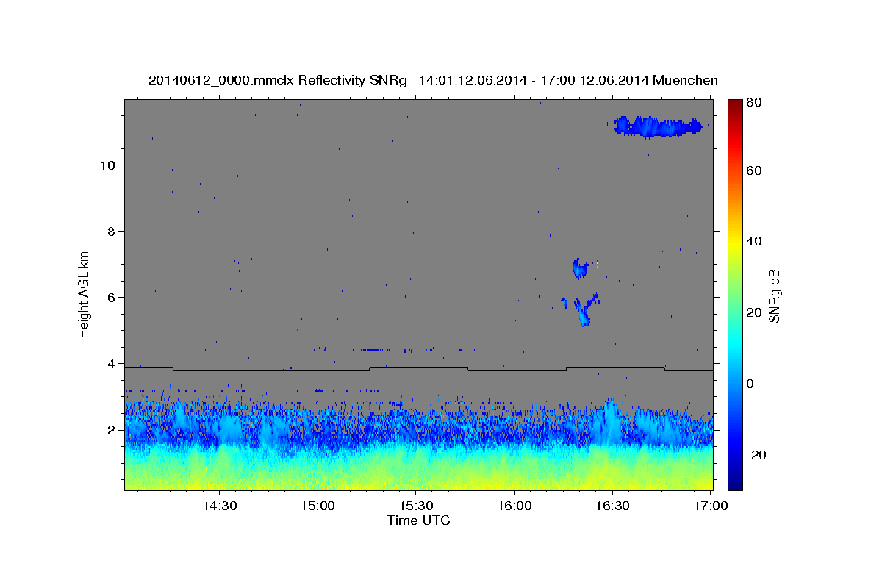This screenshot has height=588, width=882.
Task: Click the colorbar value 20
Action: (x=756, y=312)
